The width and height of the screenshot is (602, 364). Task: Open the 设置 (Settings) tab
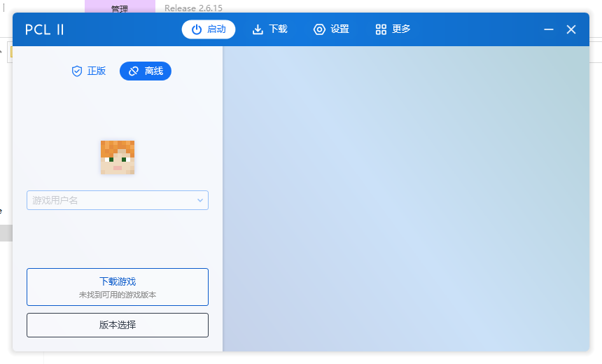tap(331, 29)
